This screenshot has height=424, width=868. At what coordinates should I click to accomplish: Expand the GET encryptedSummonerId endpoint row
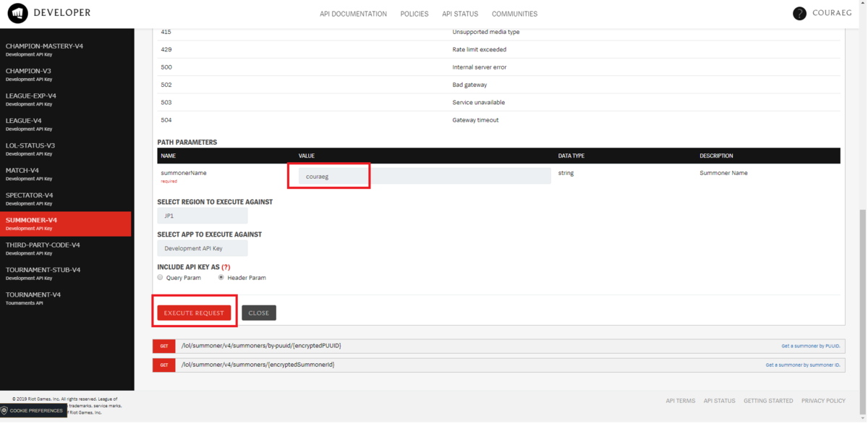coord(498,365)
